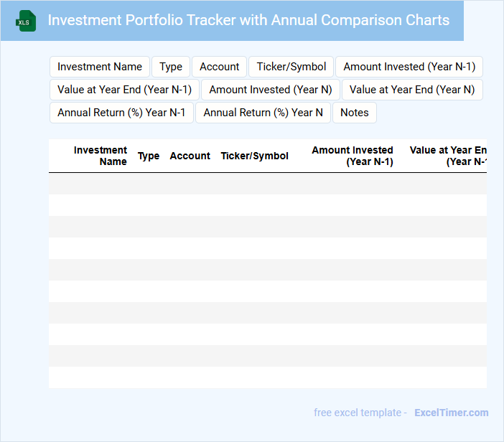Click the Investment Name column header

tap(101, 156)
